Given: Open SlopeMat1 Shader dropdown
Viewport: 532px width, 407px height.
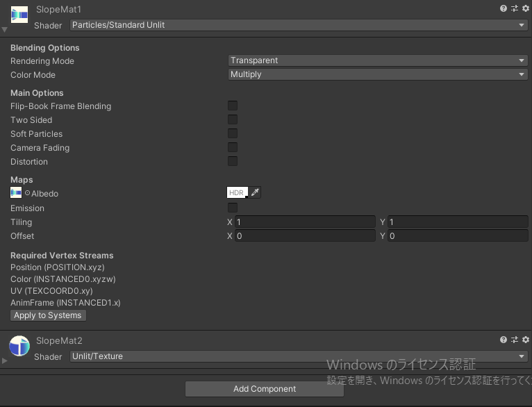Looking at the screenshot, I should pyautogui.click(x=299, y=25).
